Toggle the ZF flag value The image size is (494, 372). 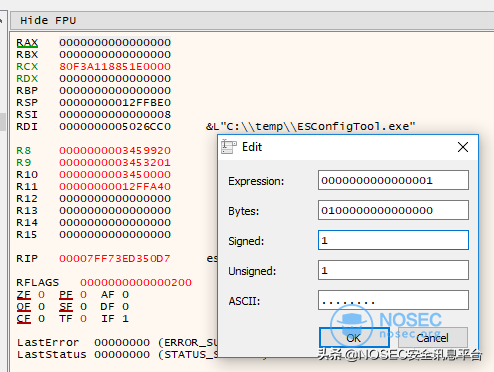(41, 295)
